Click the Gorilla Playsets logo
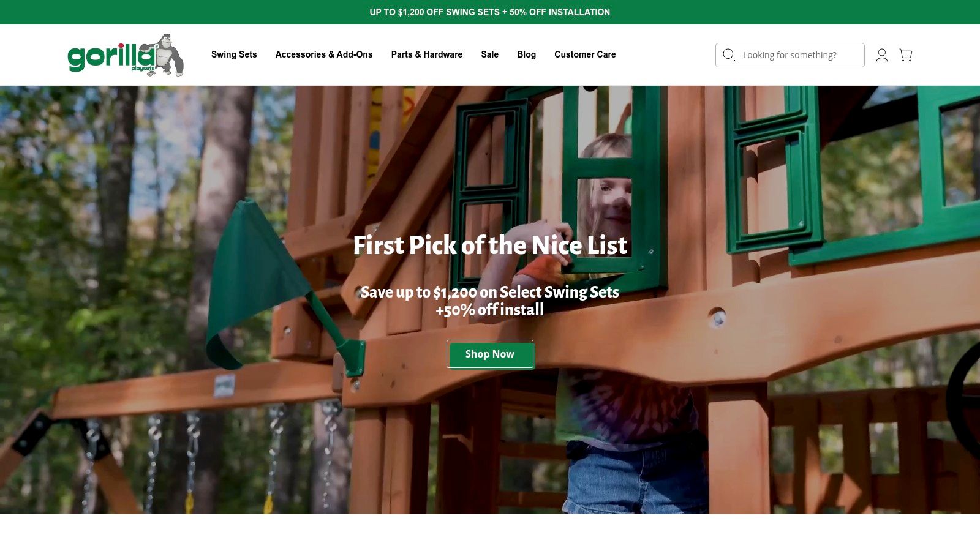This screenshot has width=980, height=551. click(x=126, y=55)
